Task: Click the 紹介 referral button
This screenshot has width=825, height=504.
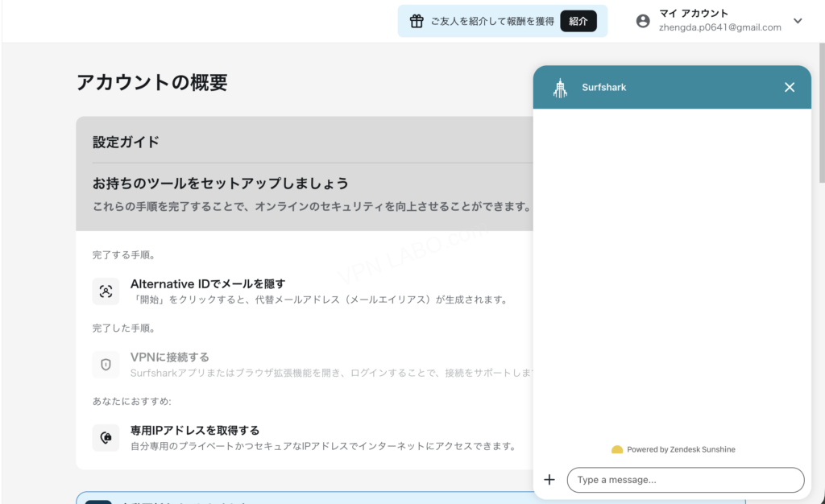Action: pyautogui.click(x=578, y=21)
